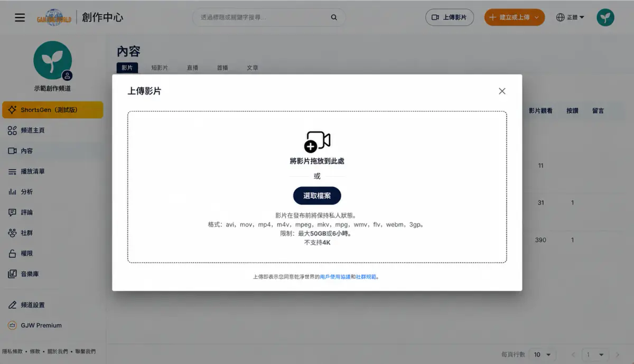Open the 關於我們 footer link
The width and height of the screenshot is (634, 364).
(57, 351)
